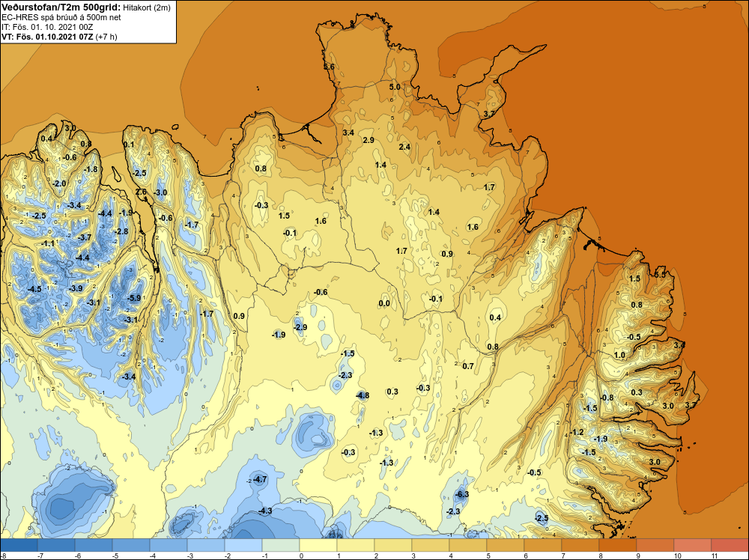749x560 pixels.
Task: Click the title 'Veðurstofan/T2m 500grid' in header
Action: pos(60,7)
